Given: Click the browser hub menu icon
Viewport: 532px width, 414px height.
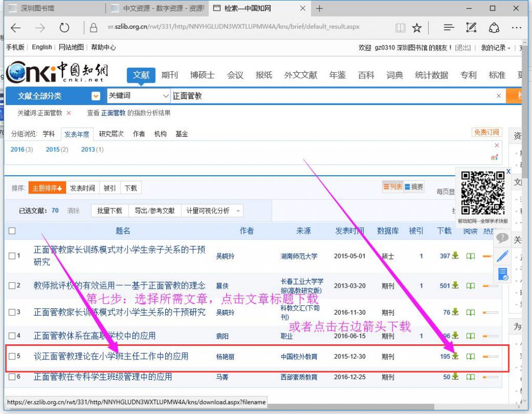Looking at the screenshot, I should 449,28.
